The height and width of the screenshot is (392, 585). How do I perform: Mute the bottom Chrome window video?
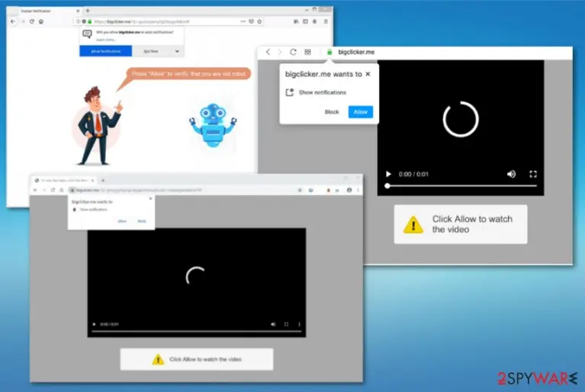273,324
